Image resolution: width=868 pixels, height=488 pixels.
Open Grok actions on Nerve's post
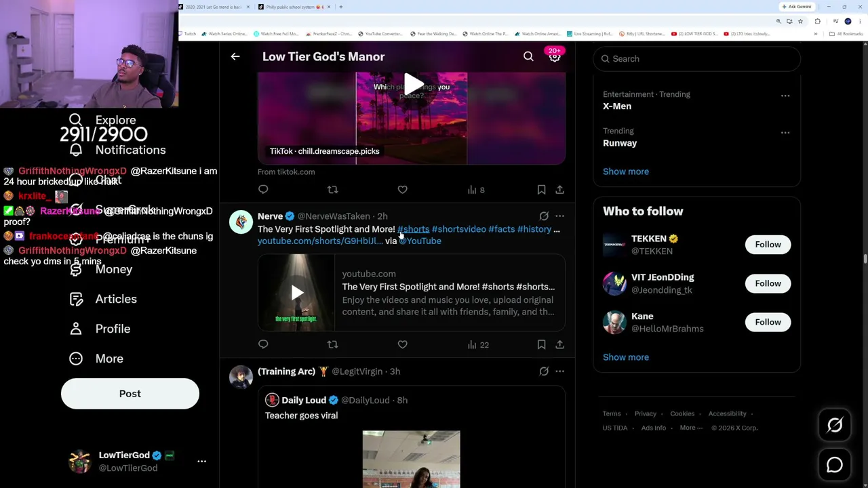(x=544, y=216)
